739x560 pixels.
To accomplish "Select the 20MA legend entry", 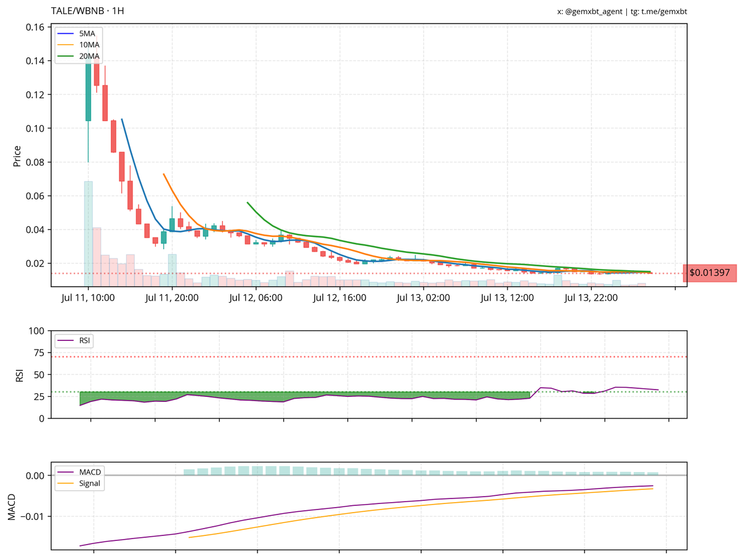I will (x=79, y=56).
